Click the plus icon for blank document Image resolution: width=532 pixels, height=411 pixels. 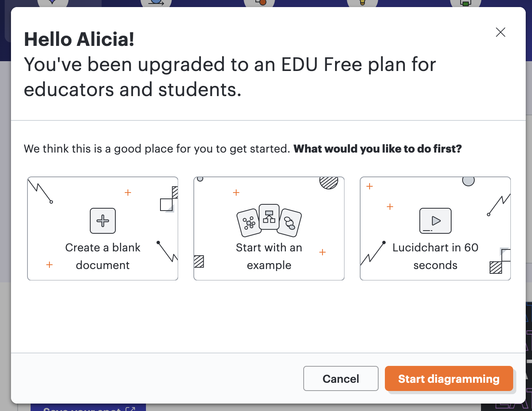(x=103, y=221)
